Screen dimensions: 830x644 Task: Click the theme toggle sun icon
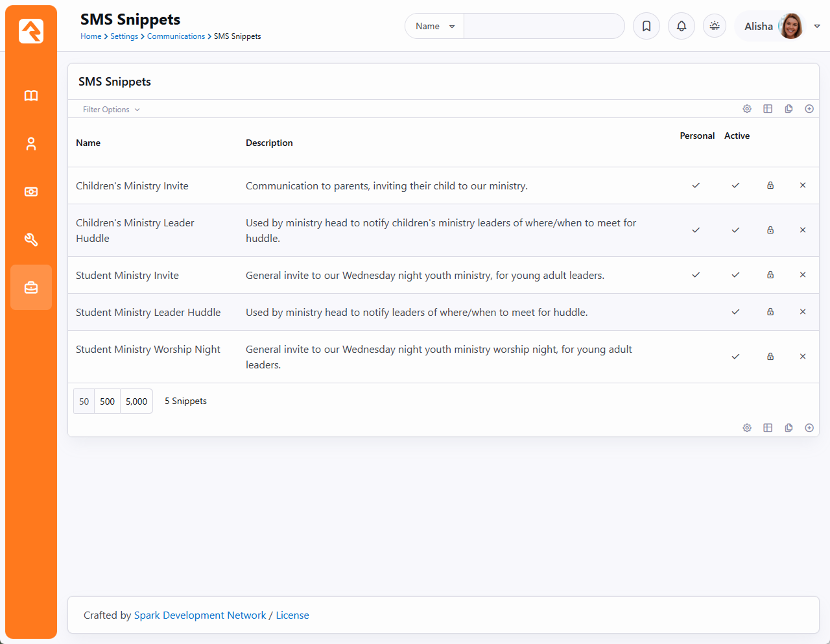coord(714,26)
